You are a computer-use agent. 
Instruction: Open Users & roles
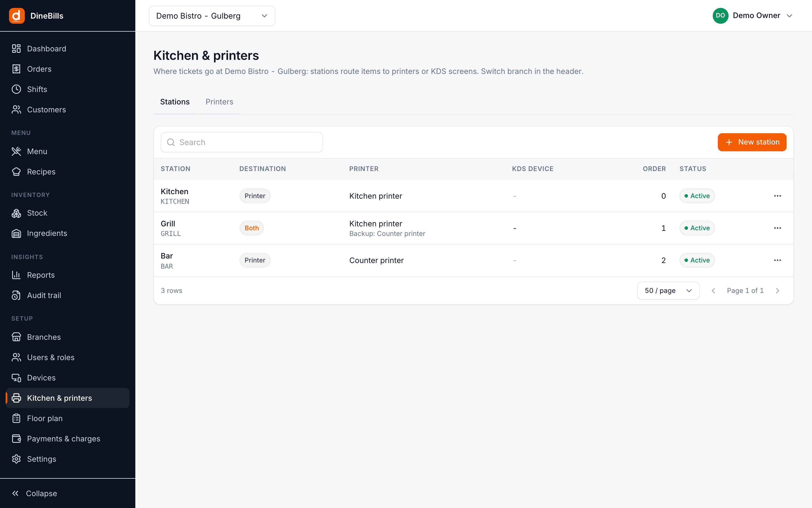click(x=67, y=358)
